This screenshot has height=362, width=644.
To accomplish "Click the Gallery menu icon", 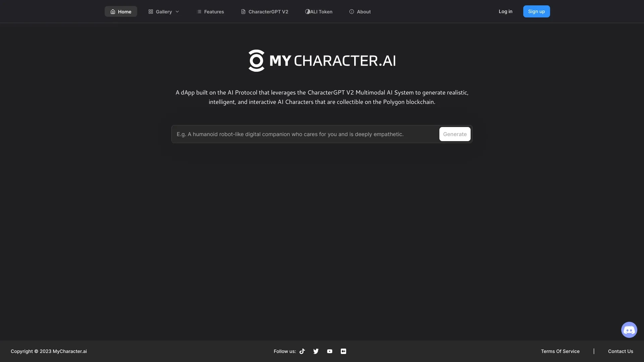I will (151, 11).
